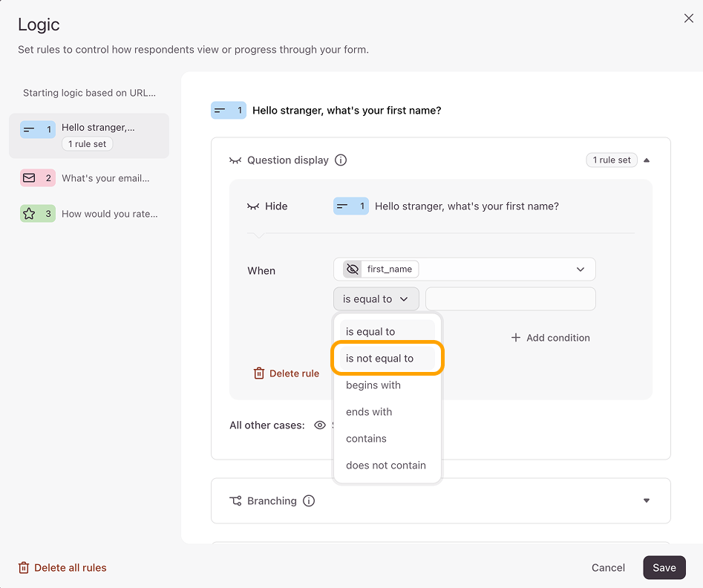The width and height of the screenshot is (703, 588).
Task: Open the Question display info tooltip icon
Action: click(x=341, y=160)
